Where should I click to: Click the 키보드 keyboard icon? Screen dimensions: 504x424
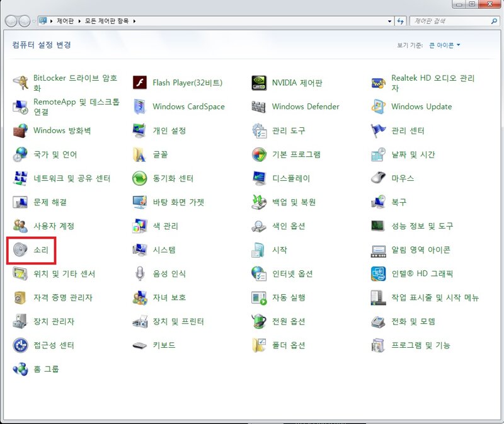[140, 345]
